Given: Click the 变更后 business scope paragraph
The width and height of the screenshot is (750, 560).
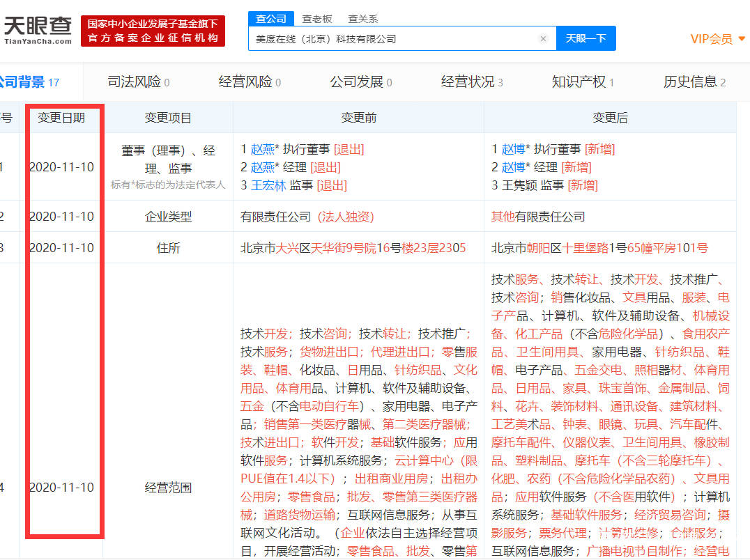Looking at the screenshot, I should (x=611, y=415).
